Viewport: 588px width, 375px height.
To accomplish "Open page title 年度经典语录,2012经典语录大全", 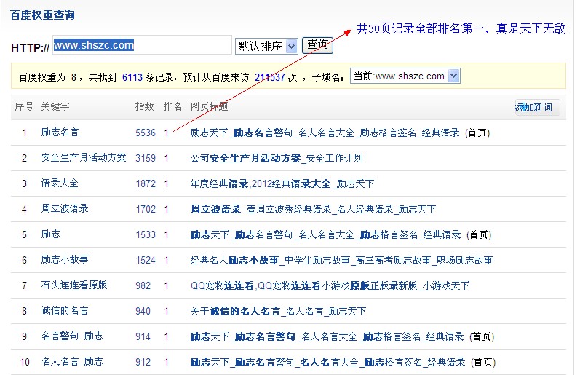I will (x=282, y=183).
